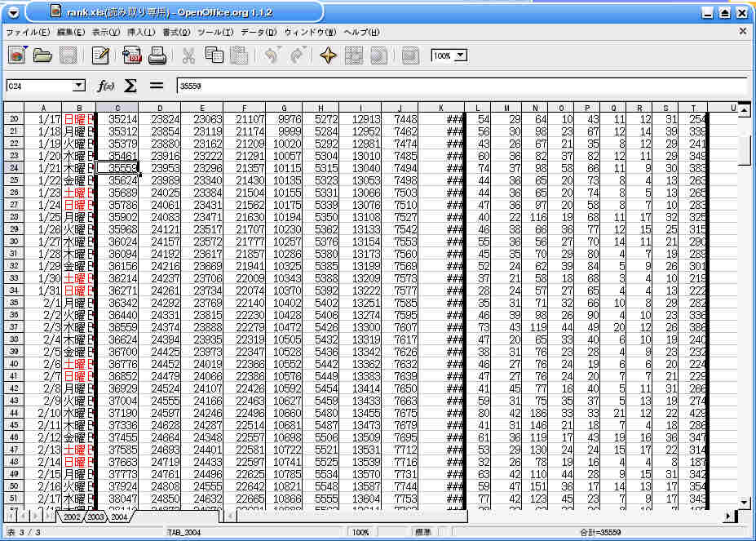Open the ヘルプ(H) menu
This screenshot has height=541, width=756.
tap(361, 33)
